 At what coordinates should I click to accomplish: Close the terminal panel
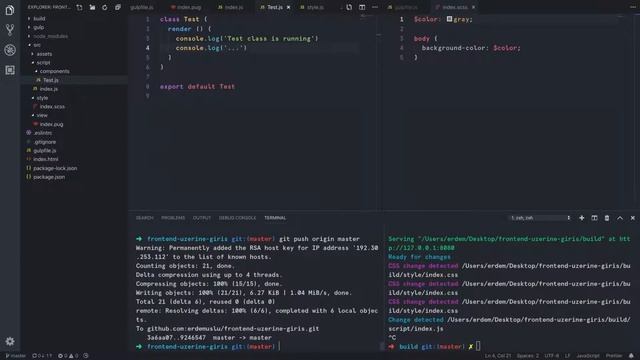coord(633,218)
